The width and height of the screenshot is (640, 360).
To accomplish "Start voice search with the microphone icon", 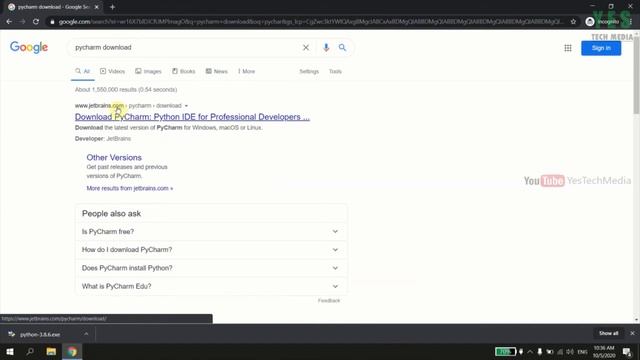I will pos(326,48).
